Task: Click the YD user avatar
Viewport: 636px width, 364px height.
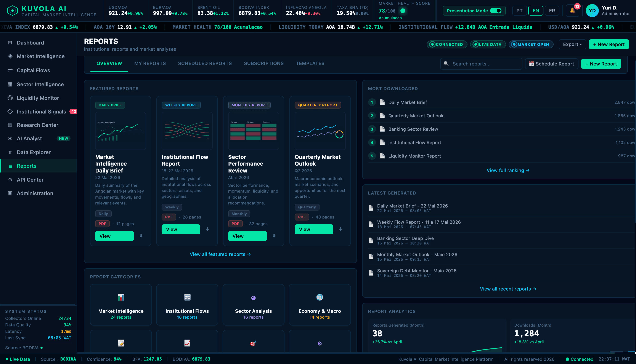Action: [x=592, y=11]
